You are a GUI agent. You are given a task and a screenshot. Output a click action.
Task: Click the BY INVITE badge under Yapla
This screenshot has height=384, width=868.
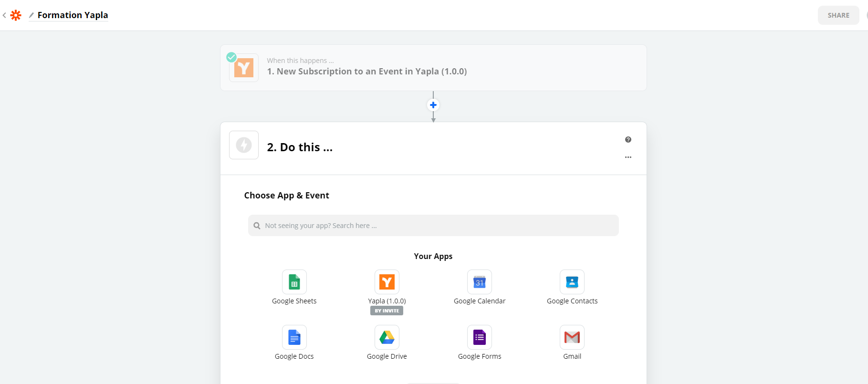[387, 311]
